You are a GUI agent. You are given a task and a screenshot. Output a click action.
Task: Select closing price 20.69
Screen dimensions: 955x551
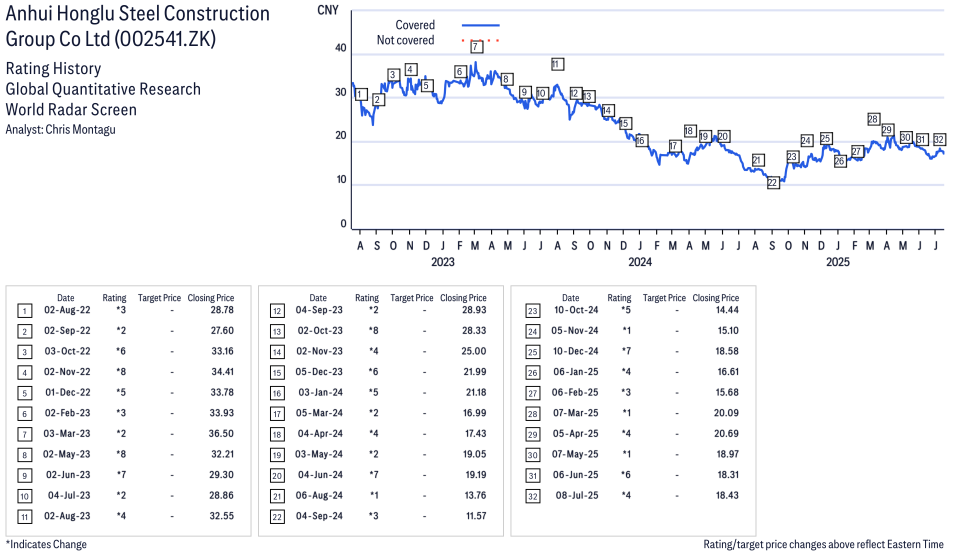coord(727,433)
